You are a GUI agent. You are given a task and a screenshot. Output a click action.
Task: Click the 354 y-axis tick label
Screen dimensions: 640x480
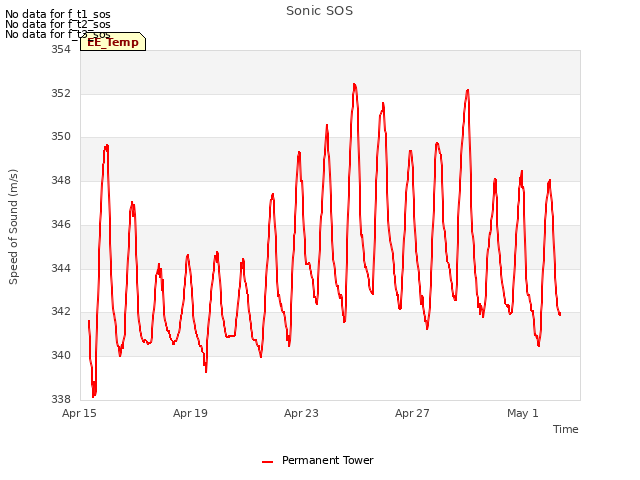(61, 49)
